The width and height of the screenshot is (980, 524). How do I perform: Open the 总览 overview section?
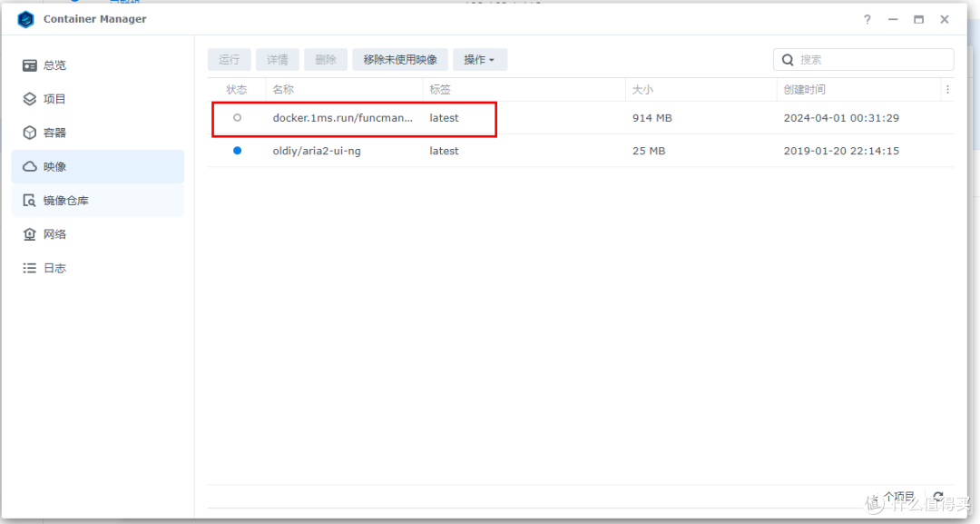[x=97, y=65]
